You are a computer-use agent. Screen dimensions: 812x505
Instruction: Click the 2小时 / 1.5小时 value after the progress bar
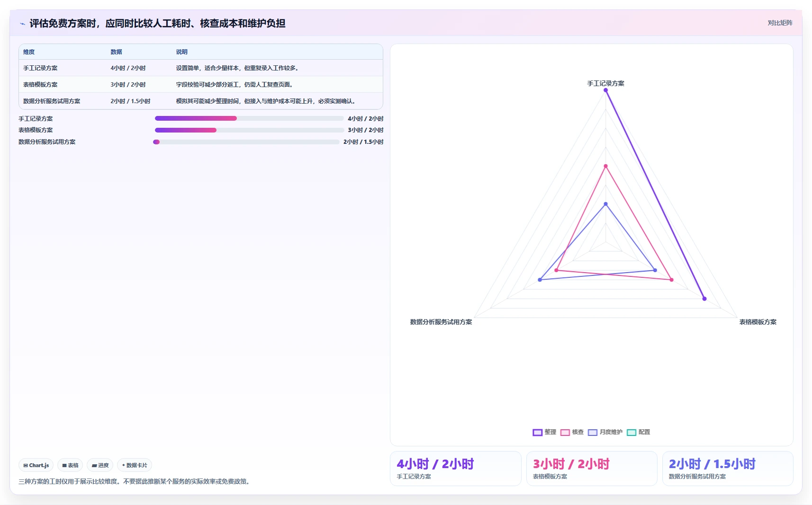click(363, 142)
